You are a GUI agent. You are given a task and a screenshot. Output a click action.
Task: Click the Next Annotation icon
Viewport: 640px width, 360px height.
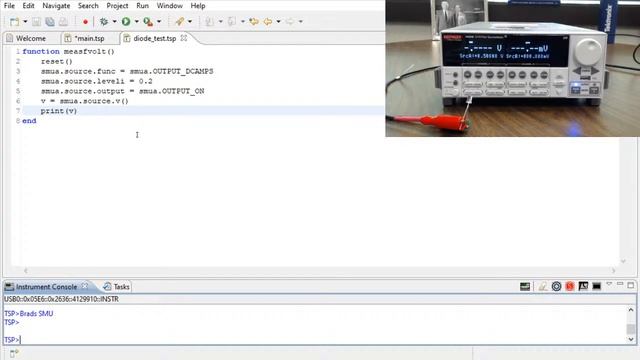tap(209, 22)
